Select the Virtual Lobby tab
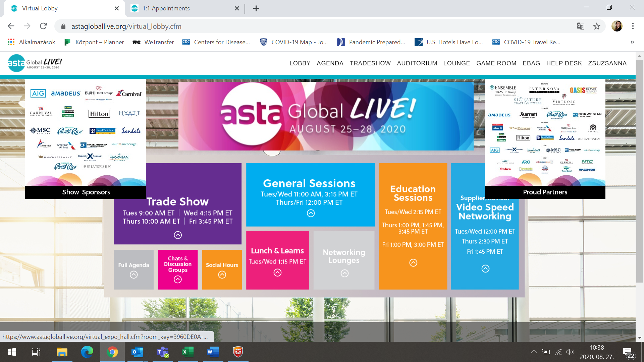Viewport: 644px width, 362px height. (x=64, y=8)
